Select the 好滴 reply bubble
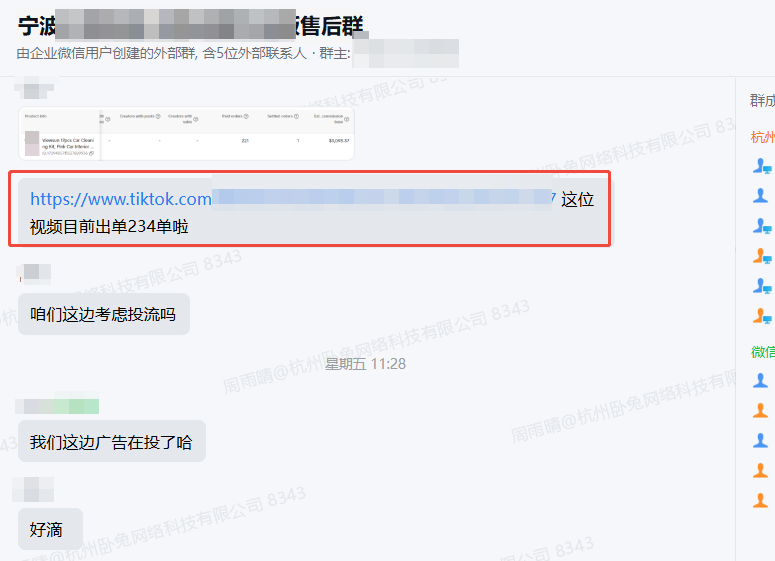Screen dimensions: 775x561 pyautogui.click(x=50, y=529)
